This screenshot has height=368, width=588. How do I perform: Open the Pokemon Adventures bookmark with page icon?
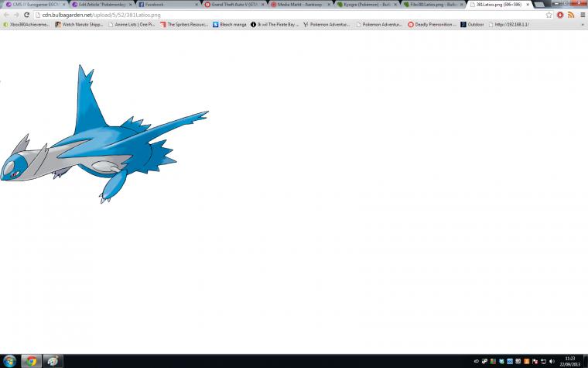point(379,25)
